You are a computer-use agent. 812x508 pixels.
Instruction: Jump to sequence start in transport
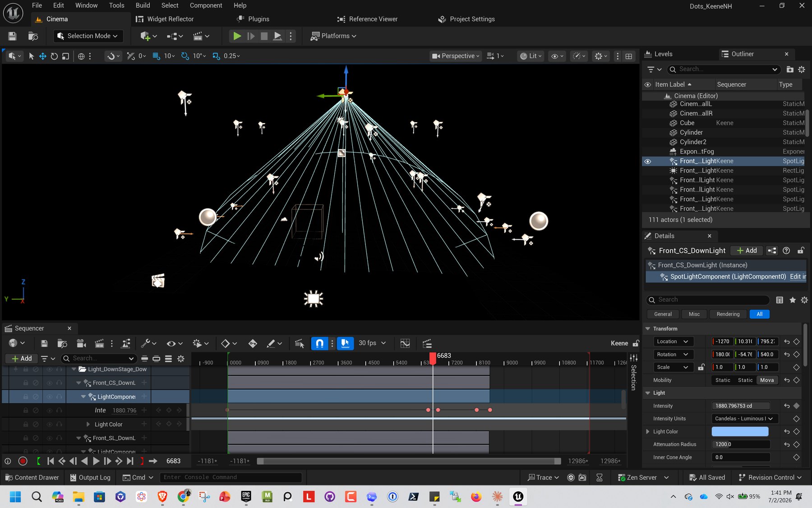(x=51, y=461)
